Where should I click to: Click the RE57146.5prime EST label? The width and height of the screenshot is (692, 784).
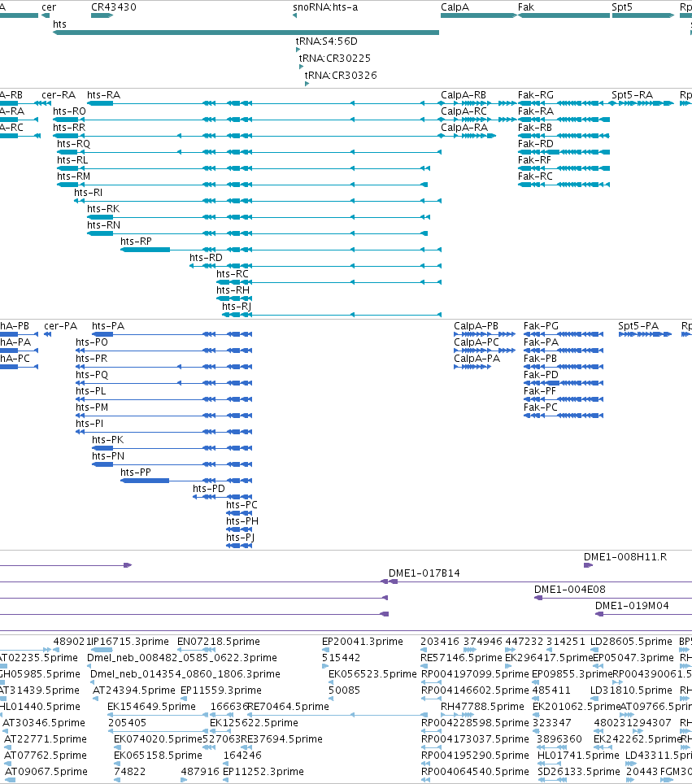coord(462,658)
